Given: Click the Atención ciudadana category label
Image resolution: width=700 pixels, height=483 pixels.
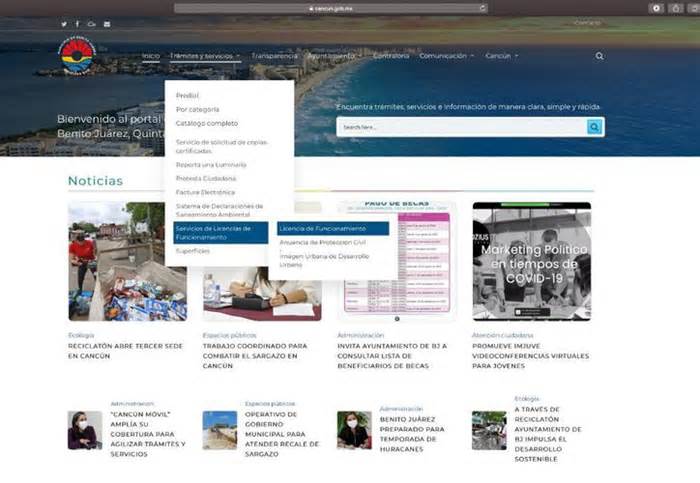Looking at the screenshot, I should (503, 335).
